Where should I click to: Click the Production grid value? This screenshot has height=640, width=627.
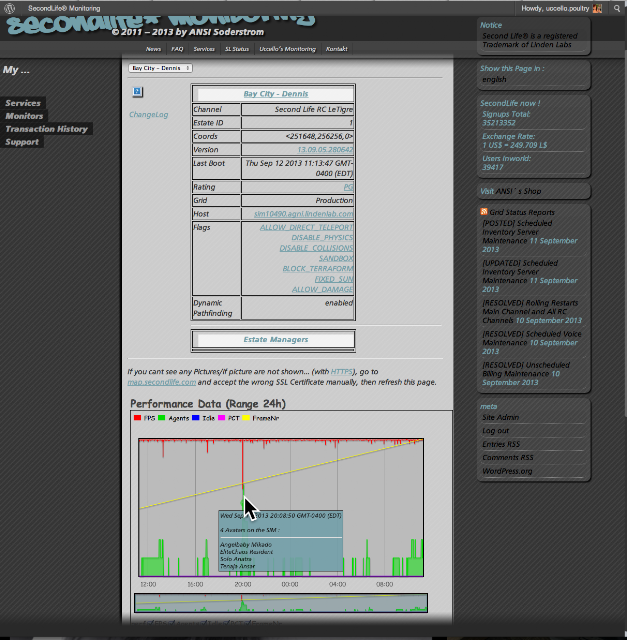[334, 200]
